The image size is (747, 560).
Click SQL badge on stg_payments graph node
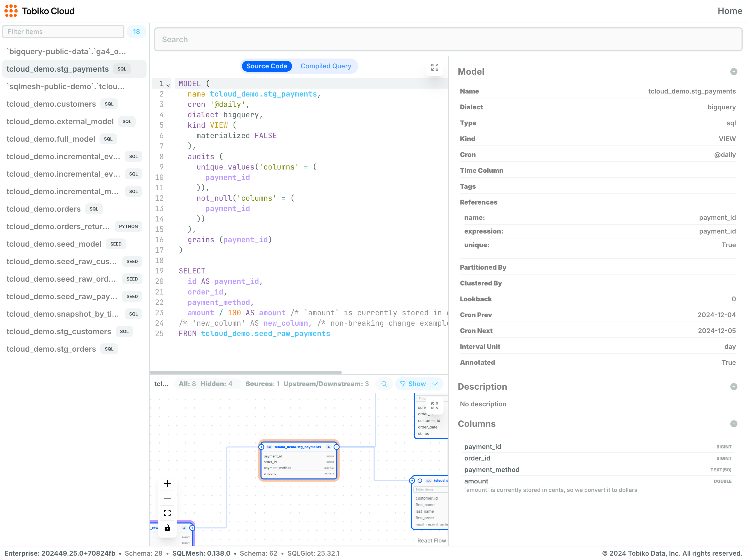point(269,447)
